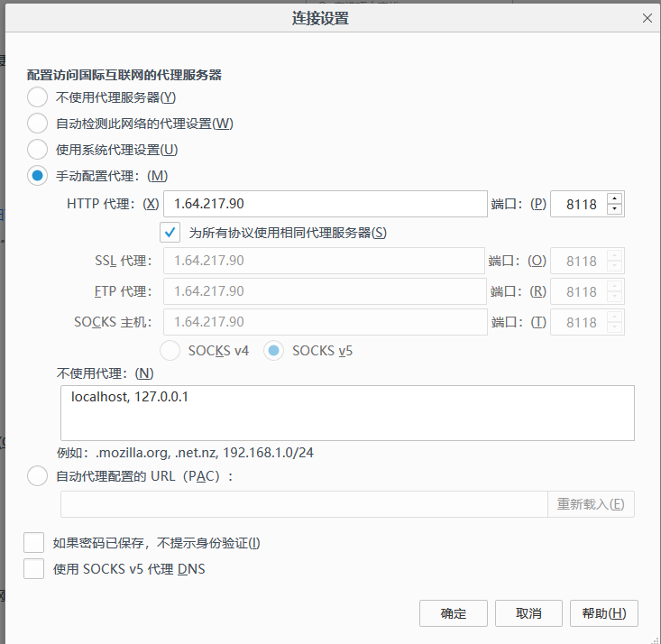Image resolution: width=661 pixels, height=644 pixels.
Task: Select SOCKS v5 radio button
Action: (273, 351)
